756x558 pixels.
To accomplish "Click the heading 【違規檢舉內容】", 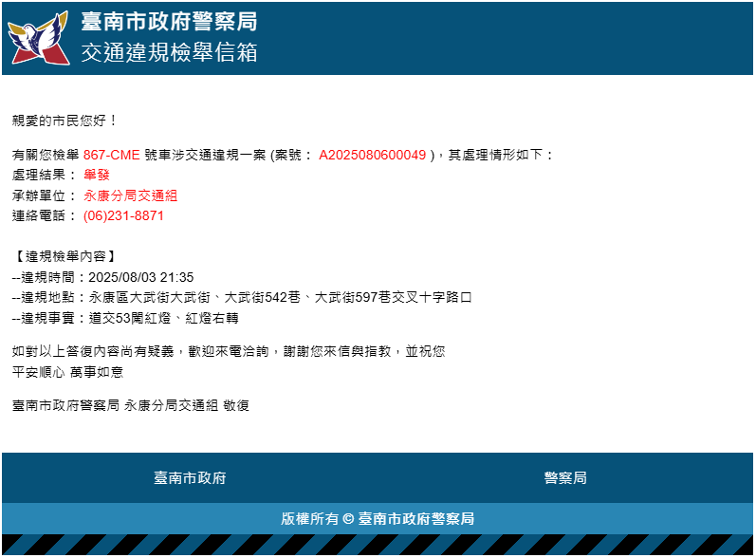I will pos(65,256).
